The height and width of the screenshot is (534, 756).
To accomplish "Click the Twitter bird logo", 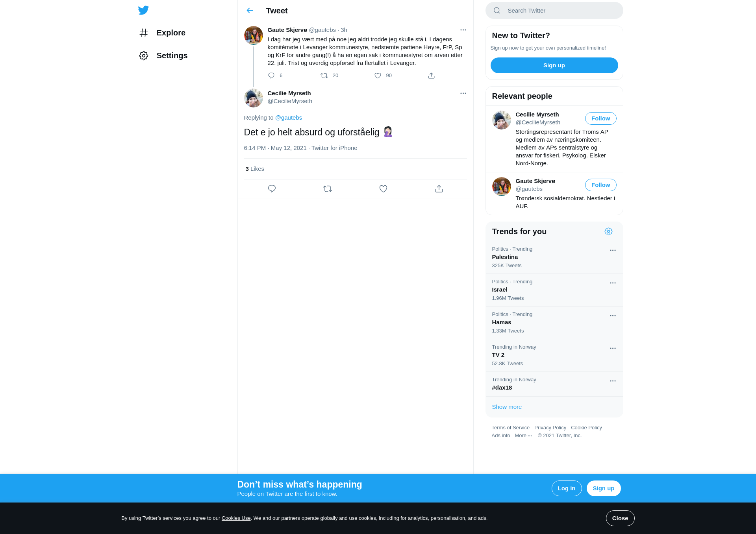I will tap(143, 10).
